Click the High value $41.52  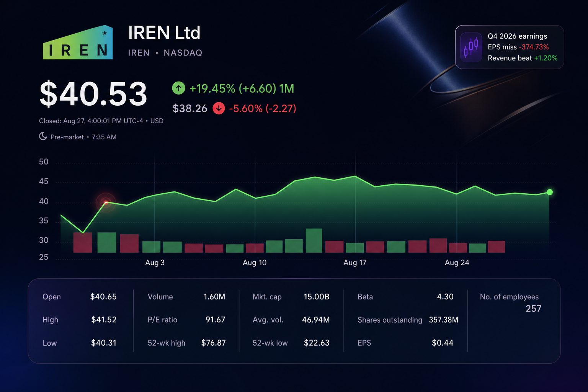coord(104,320)
